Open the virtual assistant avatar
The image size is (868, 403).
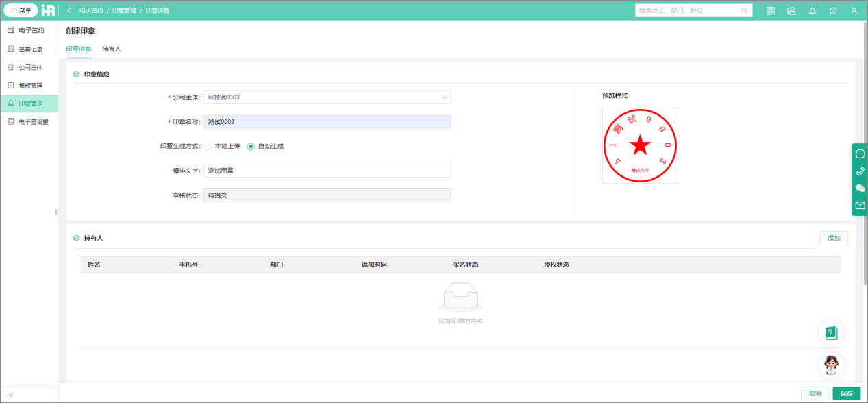[831, 364]
